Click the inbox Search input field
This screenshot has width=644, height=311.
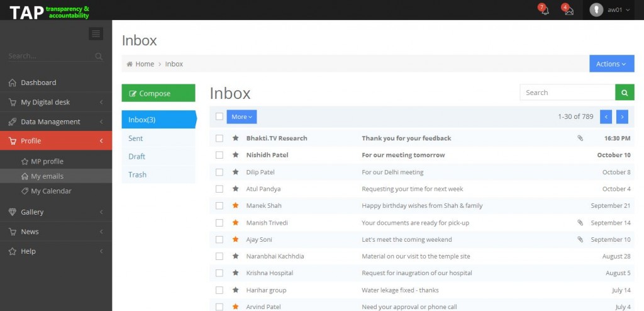568,93
